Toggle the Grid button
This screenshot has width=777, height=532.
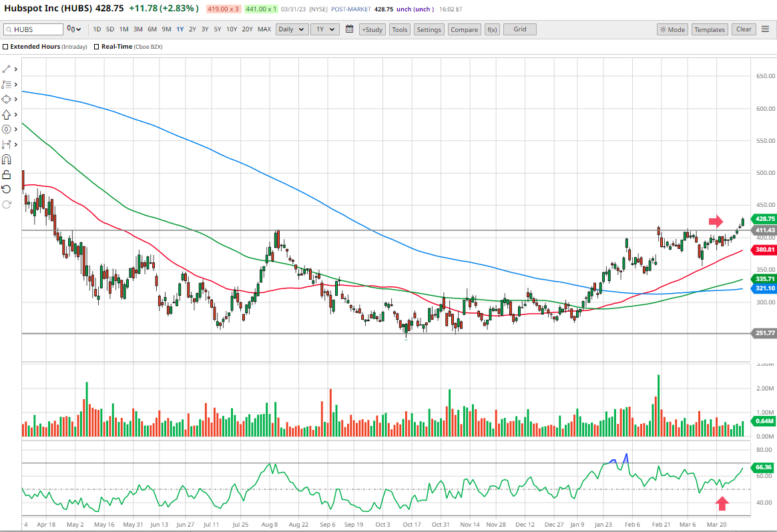(x=520, y=29)
